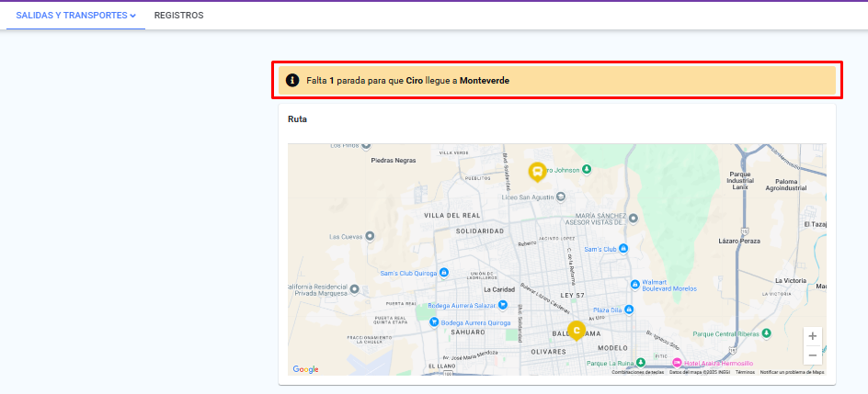
Task: Select Sam's Club Quiroga shopping icon
Action: click(443, 273)
